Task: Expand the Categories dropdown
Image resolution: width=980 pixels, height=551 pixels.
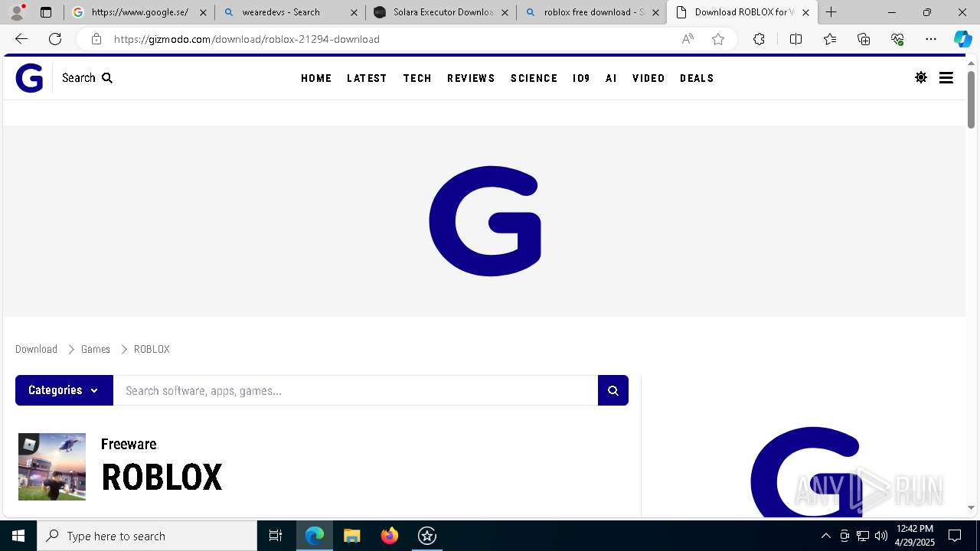Action: 64,390
